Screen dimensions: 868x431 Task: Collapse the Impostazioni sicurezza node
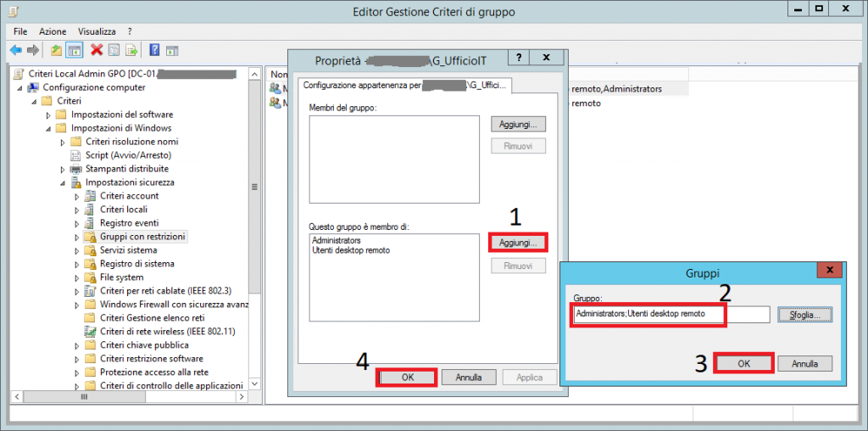pyautogui.click(x=63, y=182)
